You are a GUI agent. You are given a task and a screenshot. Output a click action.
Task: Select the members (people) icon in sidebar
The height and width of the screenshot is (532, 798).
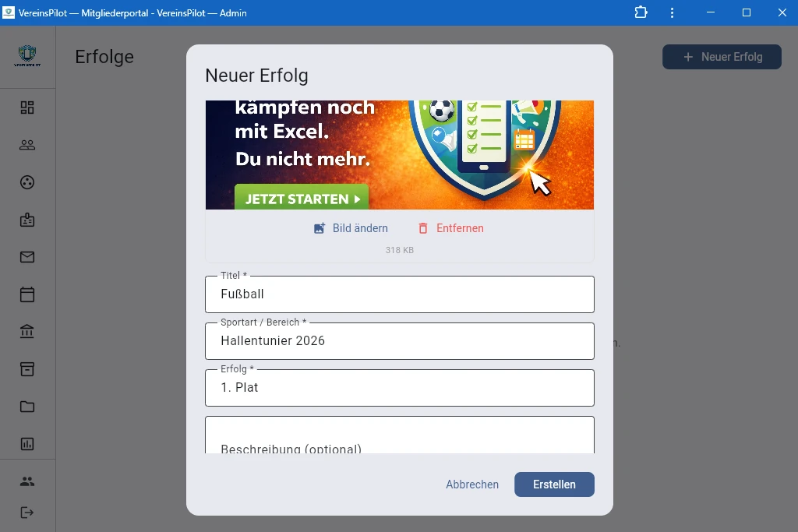point(27,144)
